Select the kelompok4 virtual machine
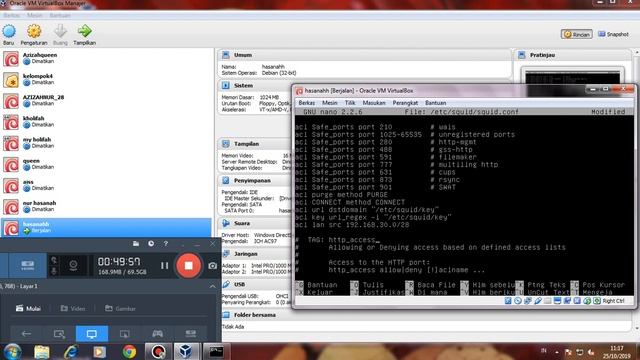The width and height of the screenshot is (640, 360). pyautogui.click(x=106, y=80)
